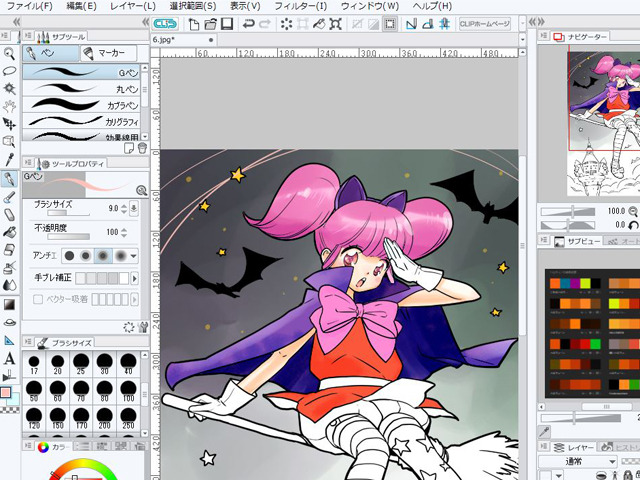Open the 通常 blending mode dropdown
Screen dimensions: 640x480
(x=577, y=462)
